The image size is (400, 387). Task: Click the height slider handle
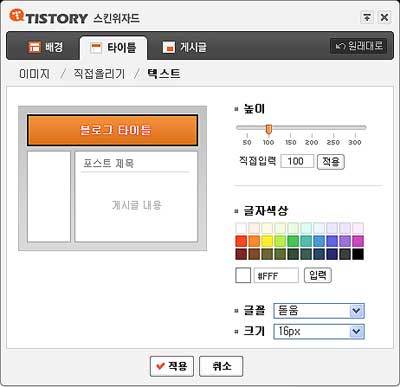pyautogui.click(x=269, y=129)
